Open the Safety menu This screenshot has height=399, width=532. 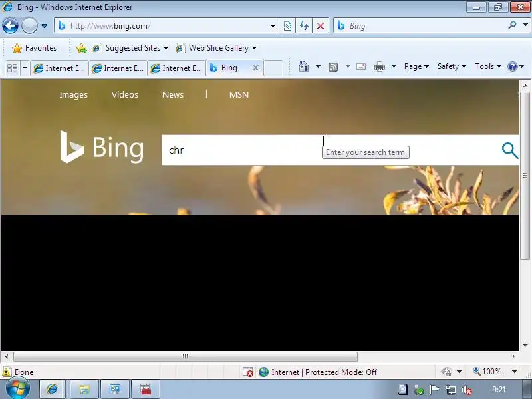click(x=452, y=66)
